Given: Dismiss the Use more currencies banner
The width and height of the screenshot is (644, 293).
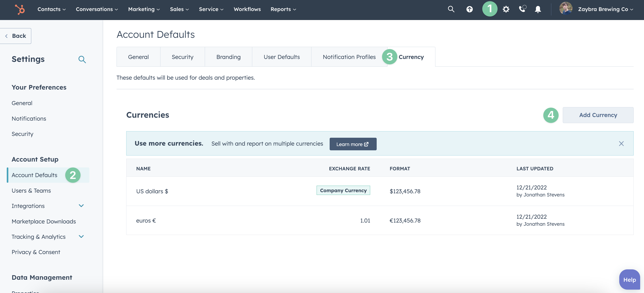Looking at the screenshot, I should (621, 144).
